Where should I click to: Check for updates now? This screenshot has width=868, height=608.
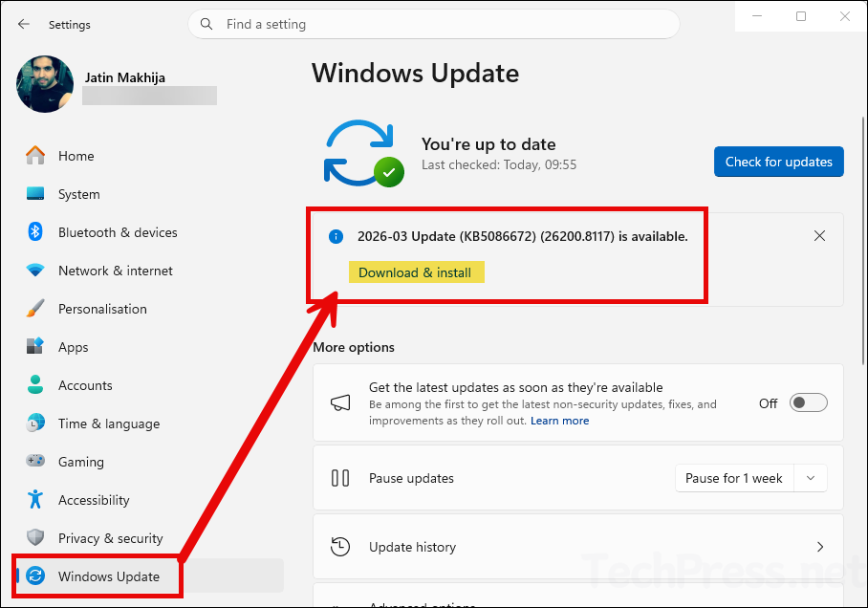(778, 162)
